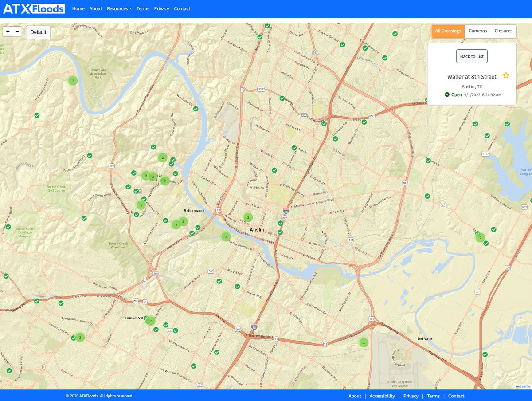Click the ATXFloods logo
The image size is (532, 401).
click(34, 8)
